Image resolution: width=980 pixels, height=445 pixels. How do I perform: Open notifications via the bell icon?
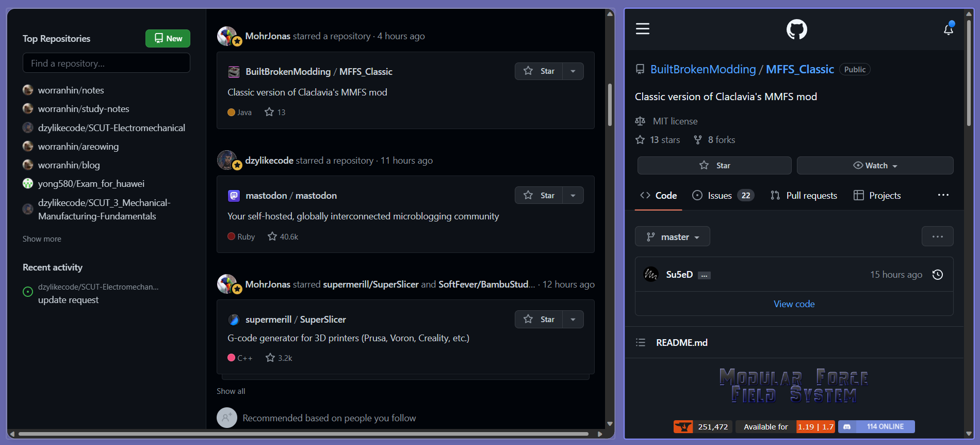pos(949,29)
